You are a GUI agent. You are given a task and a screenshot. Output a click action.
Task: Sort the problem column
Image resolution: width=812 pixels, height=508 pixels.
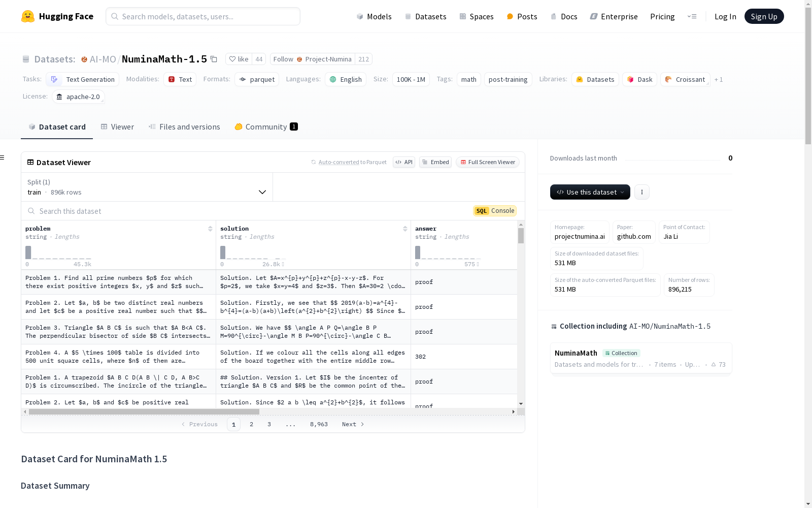pyautogui.click(x=210, y=229)
